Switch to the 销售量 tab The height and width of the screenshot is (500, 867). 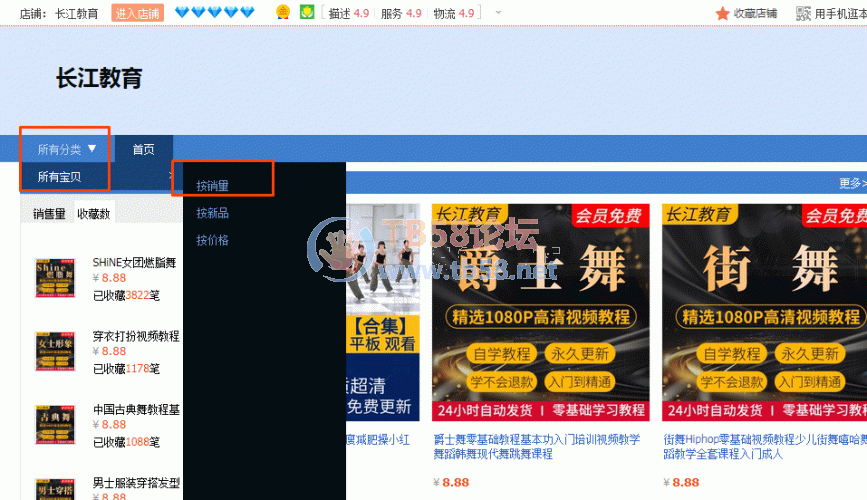tap(49, 213)
